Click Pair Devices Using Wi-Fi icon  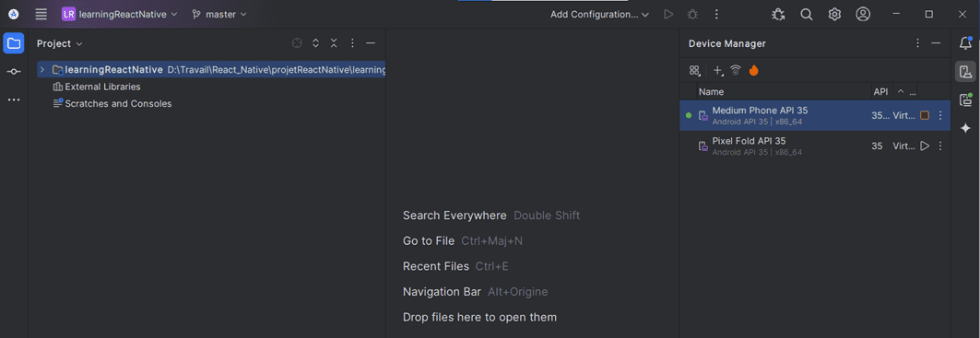point(736,71)
